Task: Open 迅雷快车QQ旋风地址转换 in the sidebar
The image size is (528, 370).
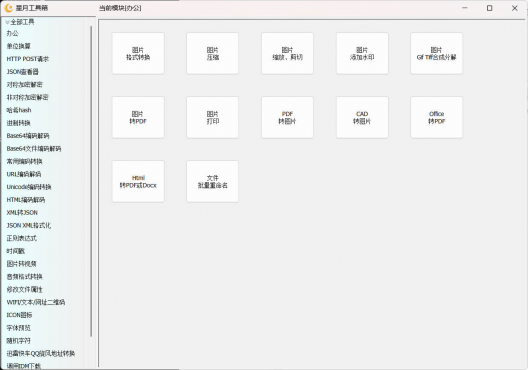Action: pos(41,353)
